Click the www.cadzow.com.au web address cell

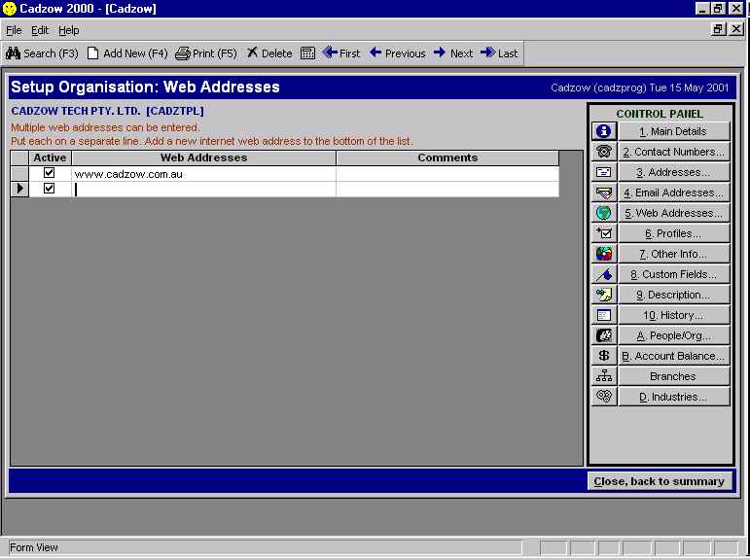tap(203, 174)
